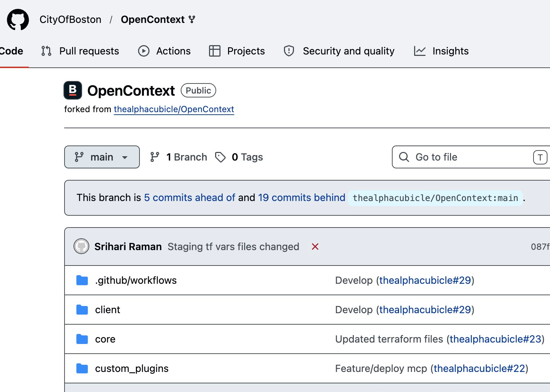This screenshot has height=392, width=550.
Task: Click the OpenContext repository title
Action: coord(131,91)
